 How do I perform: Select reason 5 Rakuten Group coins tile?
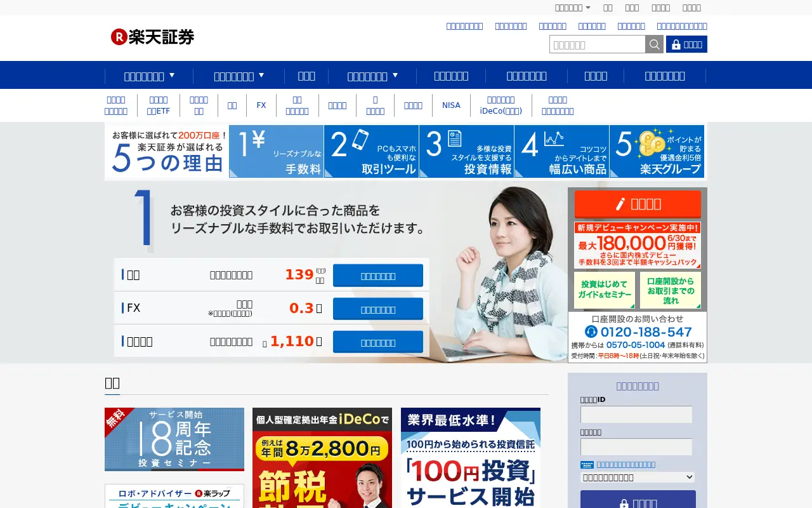coord(657,151)
